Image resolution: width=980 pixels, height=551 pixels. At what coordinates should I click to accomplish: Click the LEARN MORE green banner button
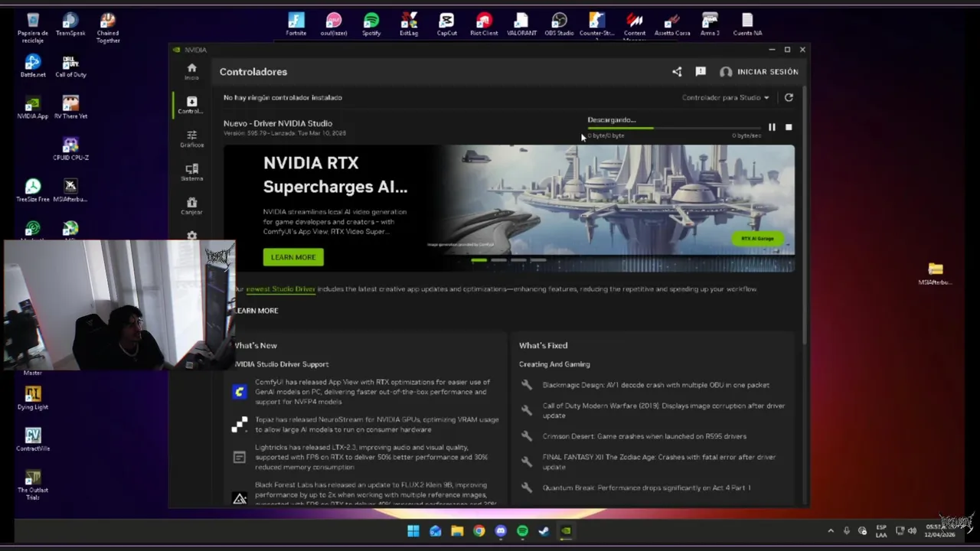[293, 257]
